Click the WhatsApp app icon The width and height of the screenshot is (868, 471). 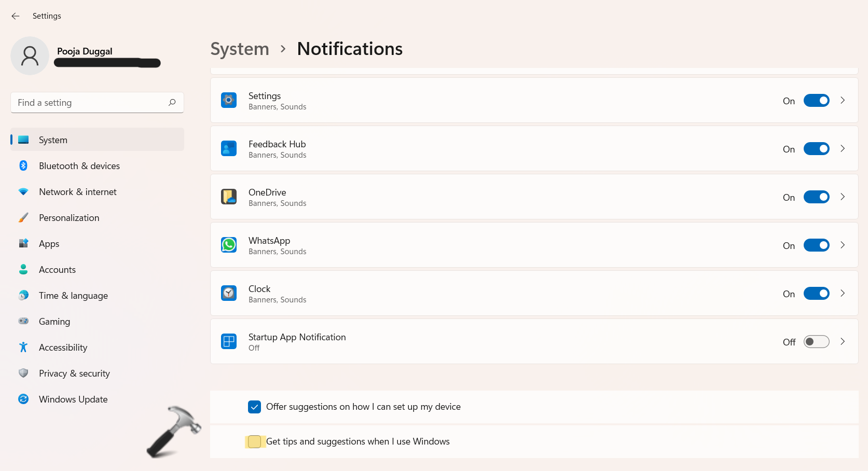coord(229,245)
